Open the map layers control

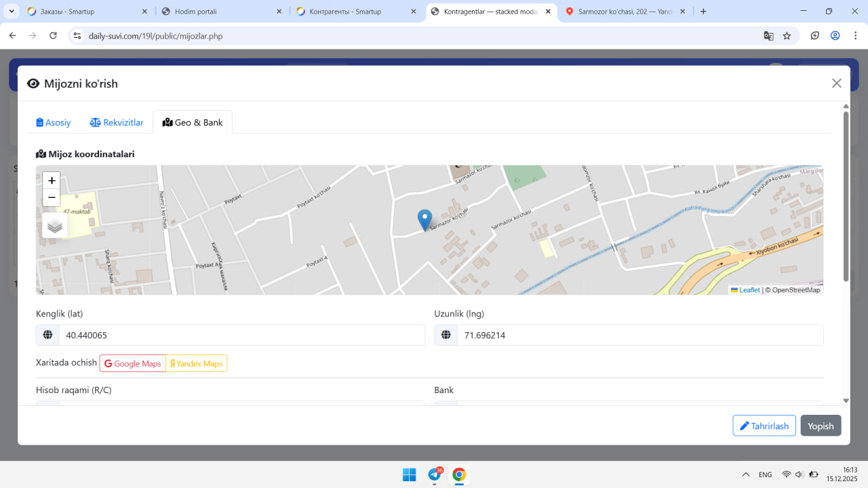55,226
